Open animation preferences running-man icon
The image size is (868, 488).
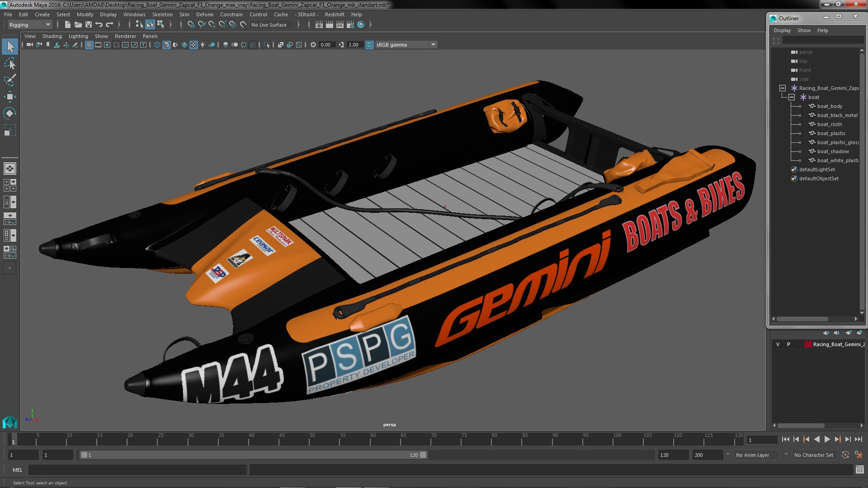[859, 455]
